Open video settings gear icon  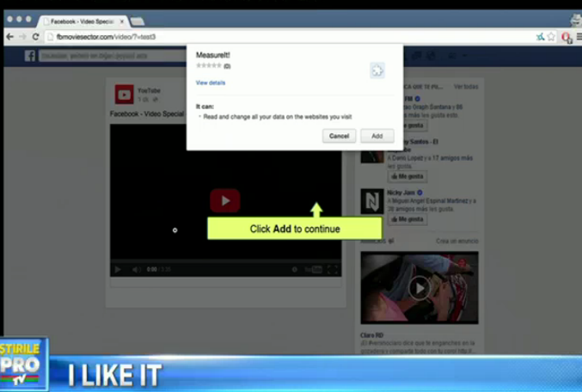coord(294,269)
